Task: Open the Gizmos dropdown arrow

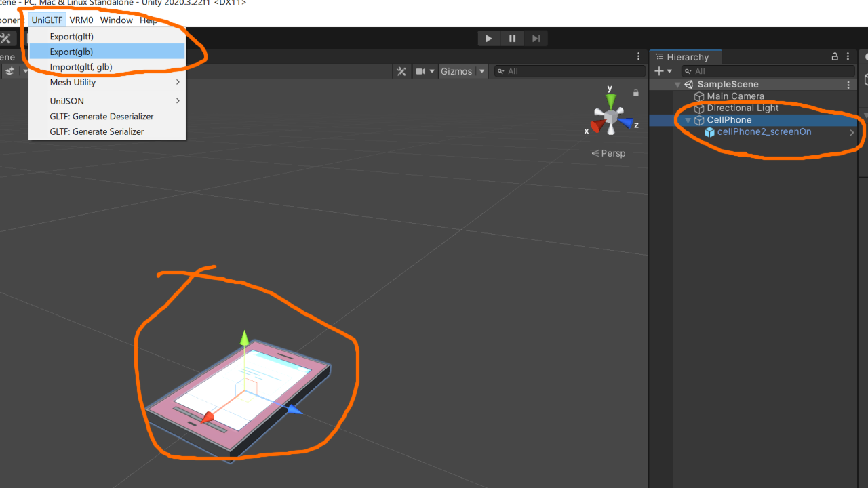Action: [482, 71]
